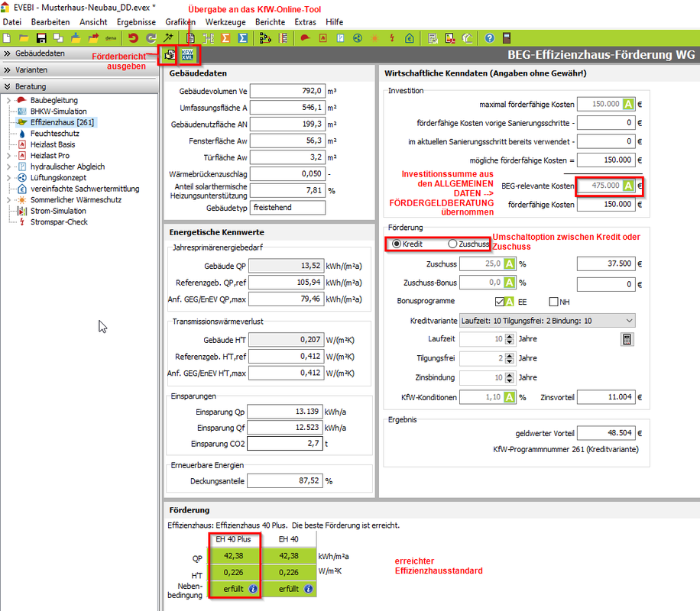
Task: Click the Förderbericht ausgeben icon
Action: click(170, 55)
